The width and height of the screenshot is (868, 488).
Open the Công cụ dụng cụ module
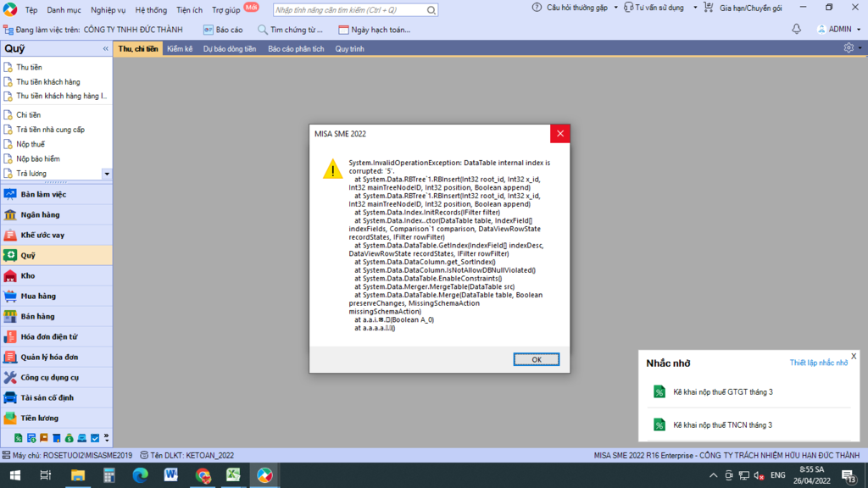click(57, 377)
